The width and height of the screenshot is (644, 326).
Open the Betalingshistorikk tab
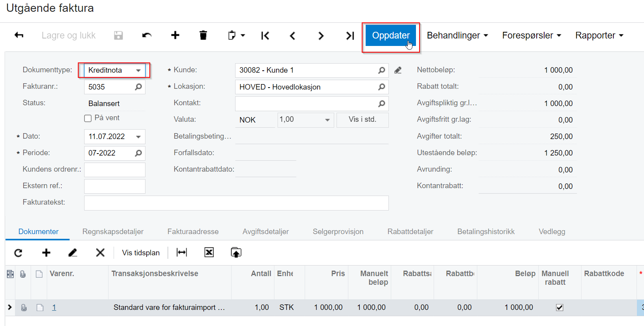pyautogui.click(x=486, y=232)
